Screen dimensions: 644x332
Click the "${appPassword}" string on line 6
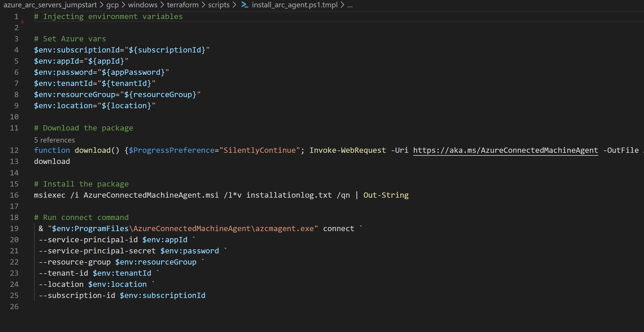(133, 72)
